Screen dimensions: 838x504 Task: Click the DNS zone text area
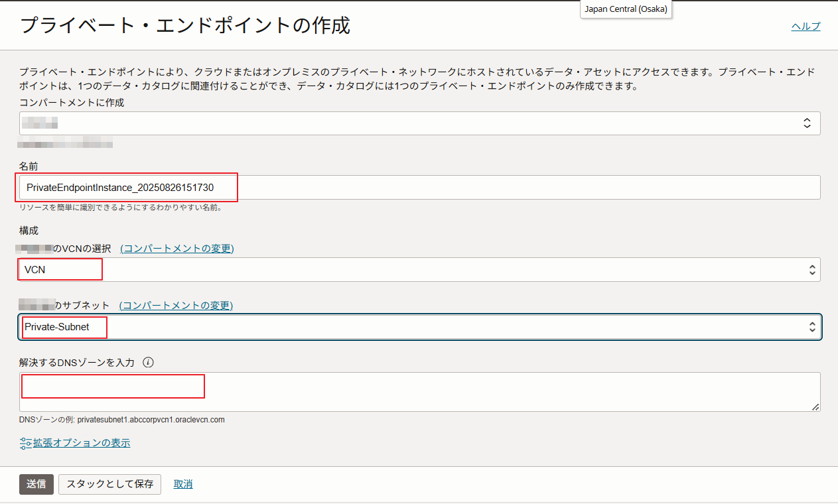[x=419, y=392]
